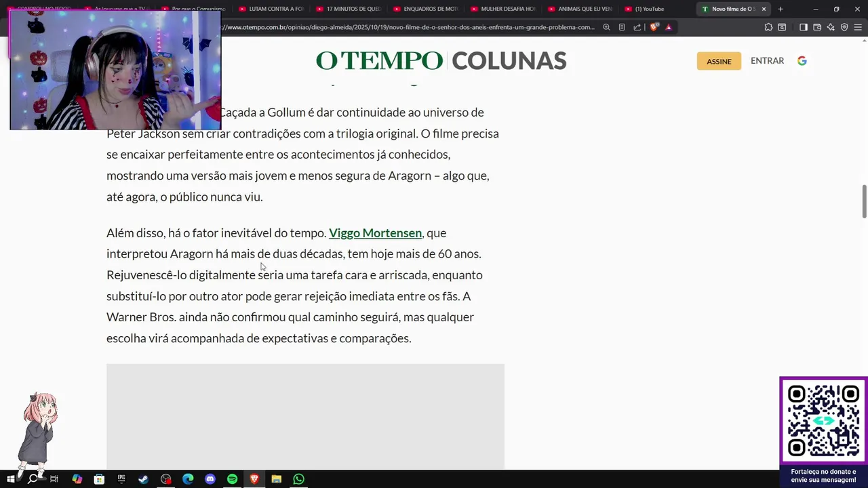868x488 pixels.
Task: Open Task View in taskbar
Action: click(x=54, y=479)
